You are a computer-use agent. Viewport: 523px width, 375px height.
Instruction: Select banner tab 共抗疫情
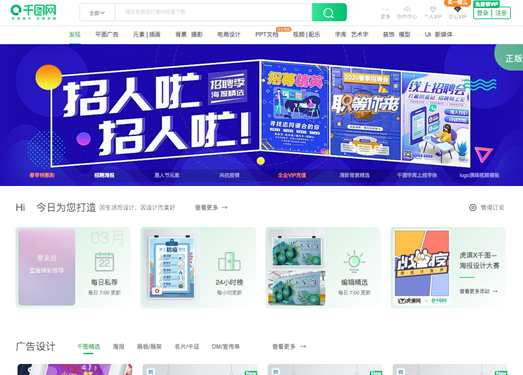pyautogui.click(x=229, y=175)
